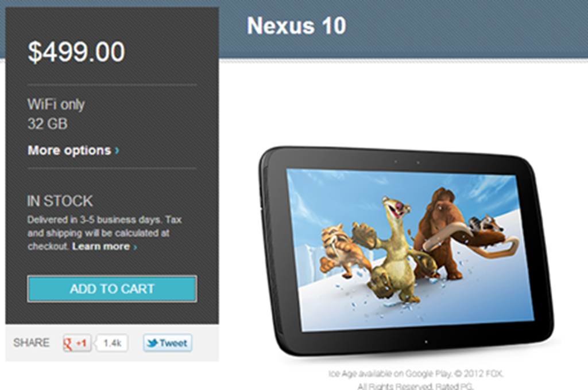The height and width of the screenshot is (390, 588).
Task: Click the IN STOCK status label
Action: 60,201
